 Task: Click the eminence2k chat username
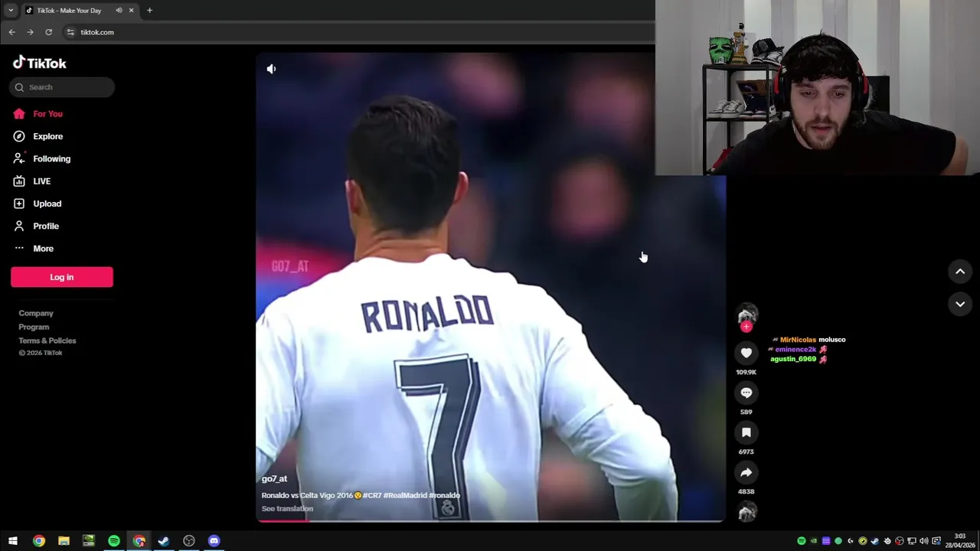pyautogui.click(x=795, y=350)
